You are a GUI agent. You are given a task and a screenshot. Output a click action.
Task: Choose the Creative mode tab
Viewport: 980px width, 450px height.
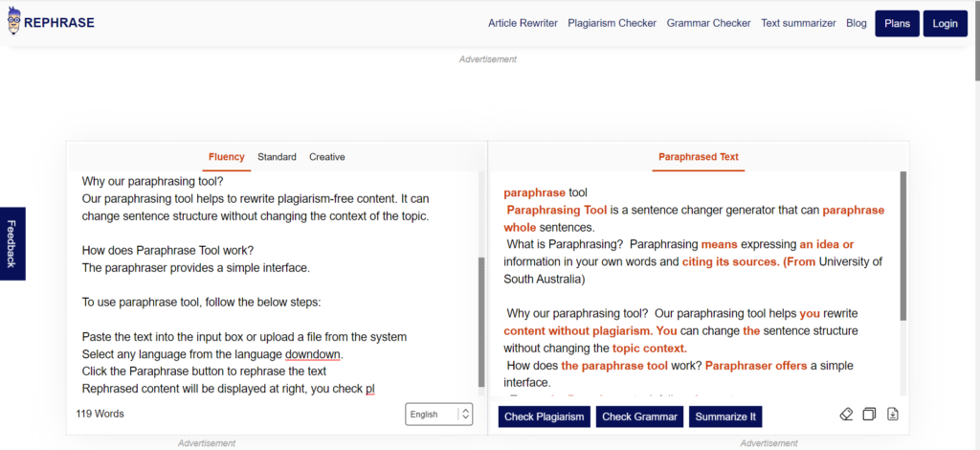327,157
